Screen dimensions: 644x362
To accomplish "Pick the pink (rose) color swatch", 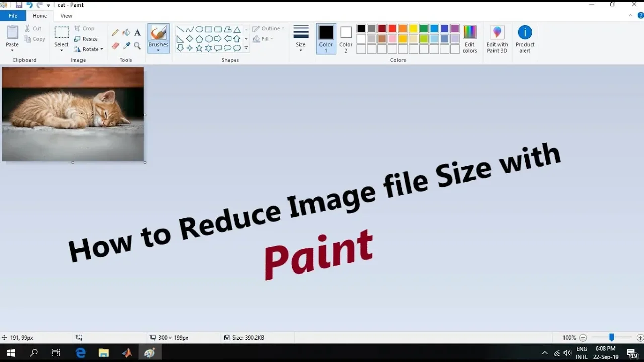I will point(392,39).
